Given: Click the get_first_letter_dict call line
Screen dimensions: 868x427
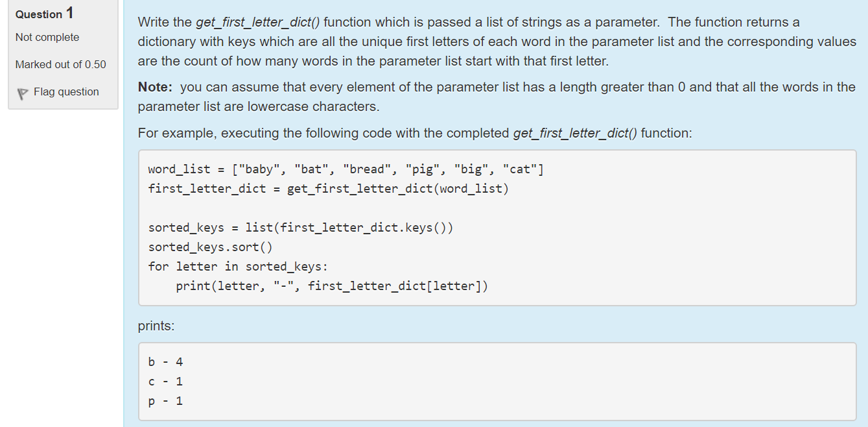Looking at the screenshot, I should pyautogui.click(x=328, y=188).
